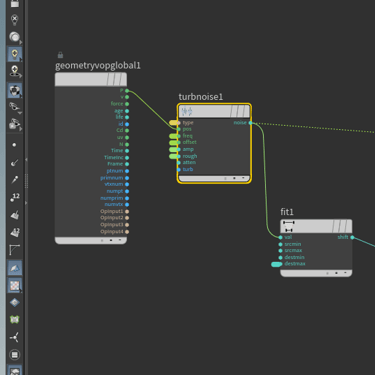Click the destmin input port on fit1

281,257
